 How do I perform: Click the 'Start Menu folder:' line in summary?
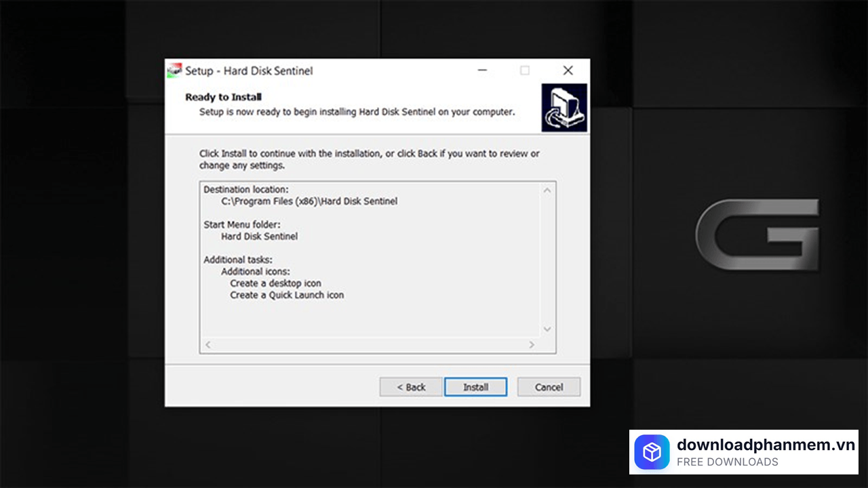point(242,224)
